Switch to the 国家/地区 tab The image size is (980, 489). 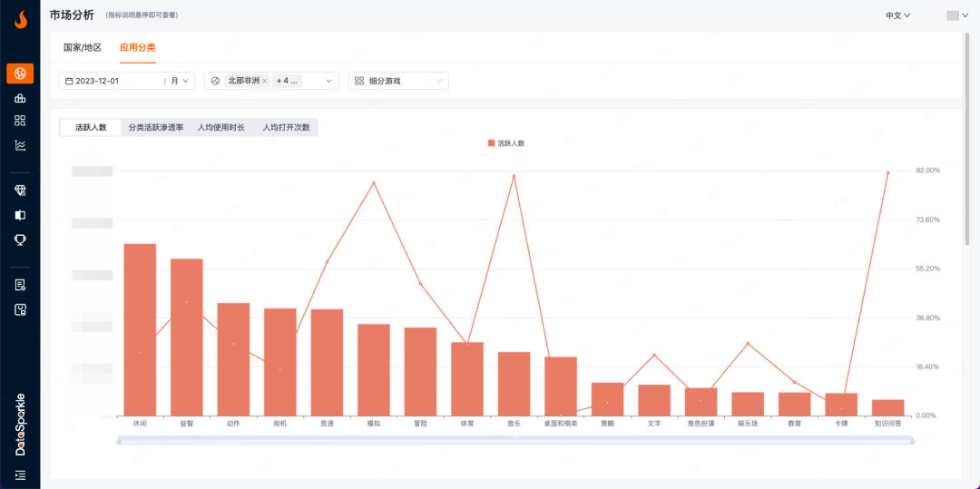(83, 47)
